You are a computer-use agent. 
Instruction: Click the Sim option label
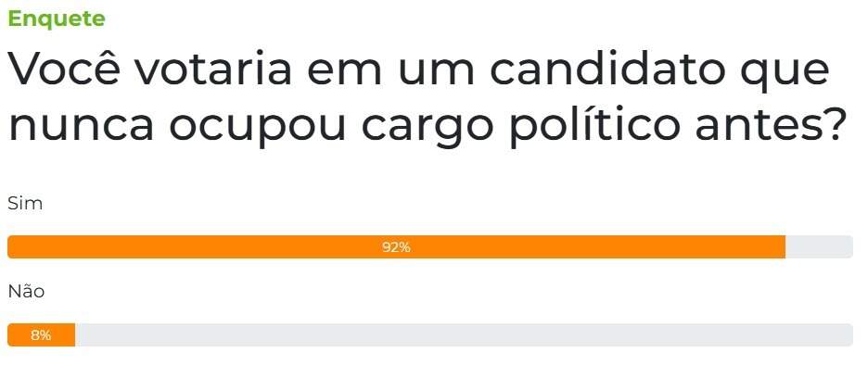[x=25, y=203]
